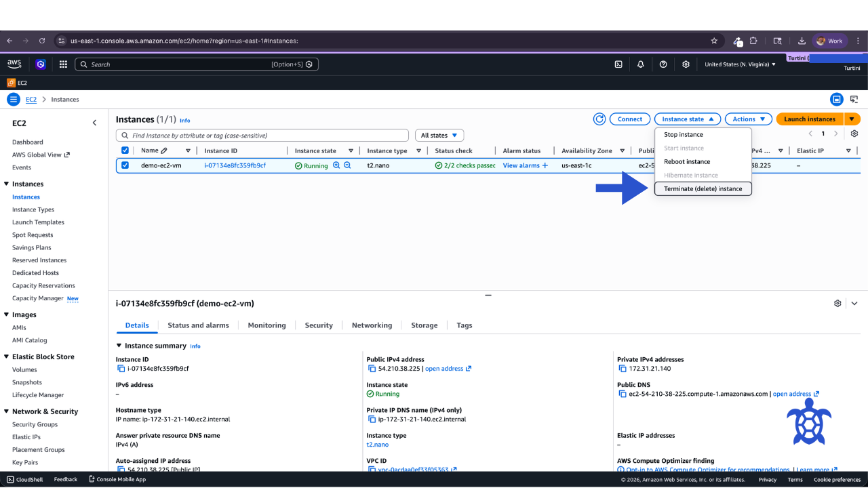Open console settings gear in top bar
The height and width of the screenshot is (488, 868).
686,64
